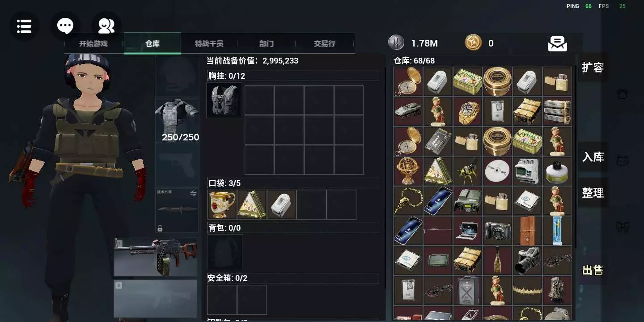Screen dimensions: 644x322
Task: Switch to the 仓库 tab
Action: point(153,44)
